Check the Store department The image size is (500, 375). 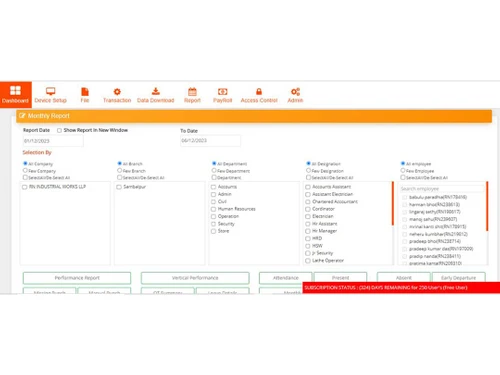tap(214, 231)
